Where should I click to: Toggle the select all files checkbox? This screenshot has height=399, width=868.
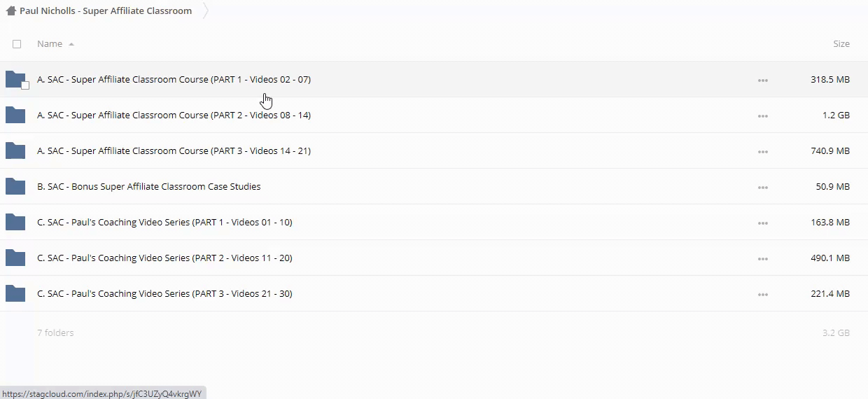(x=17, y=44)
